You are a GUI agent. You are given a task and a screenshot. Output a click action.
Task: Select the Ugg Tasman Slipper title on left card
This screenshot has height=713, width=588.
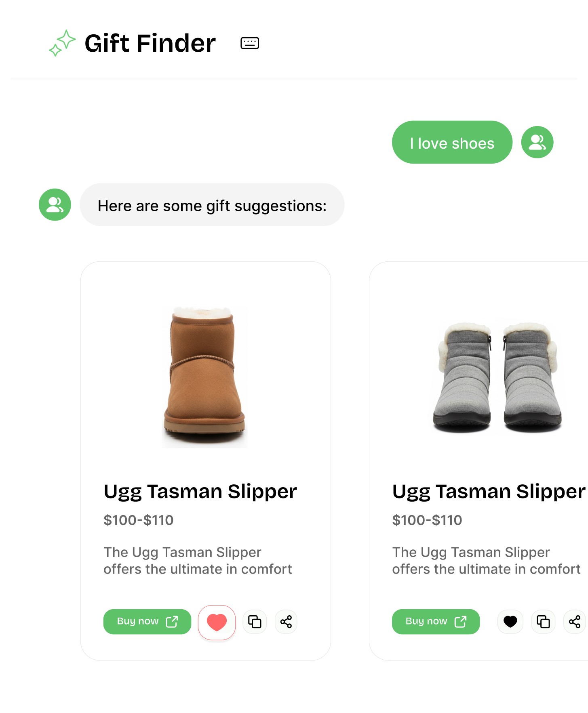[200, 491]
